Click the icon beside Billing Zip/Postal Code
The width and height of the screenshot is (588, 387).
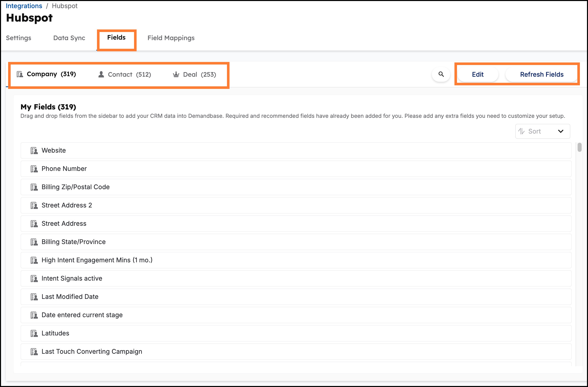pos(34,187)
